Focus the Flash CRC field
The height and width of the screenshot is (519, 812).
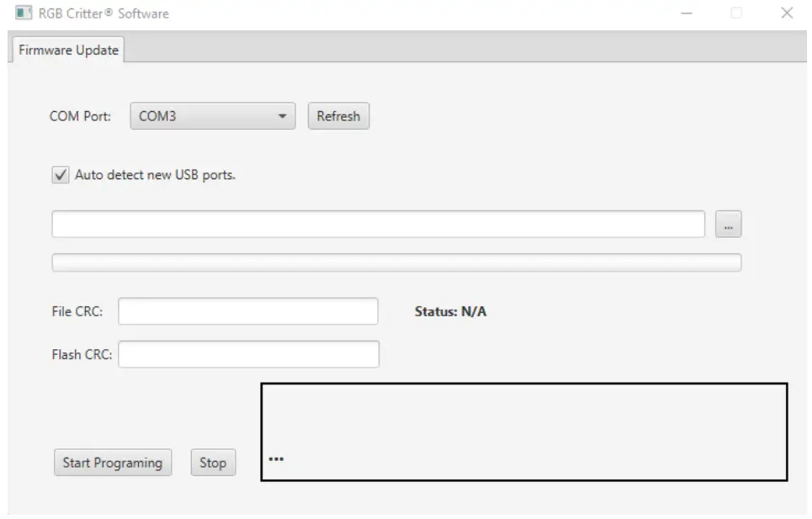(x=248, y=354)
